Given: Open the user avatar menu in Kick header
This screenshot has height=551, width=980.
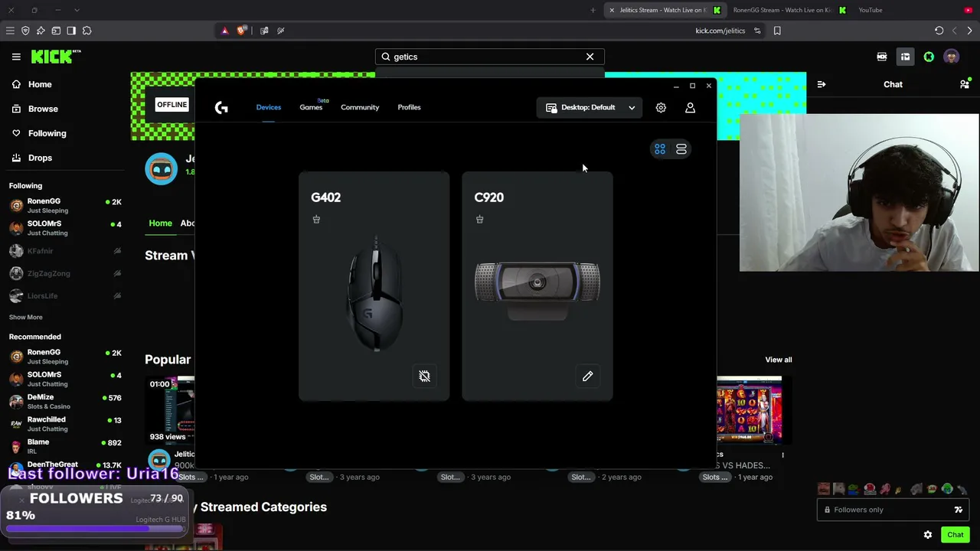Looking at the screenshot, I should [x=952, y=57].
